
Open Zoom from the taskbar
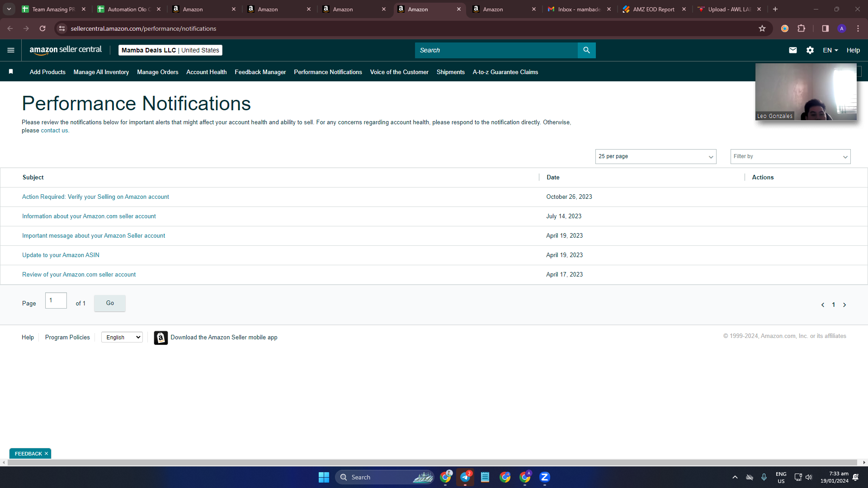click(x=545, y=477)
